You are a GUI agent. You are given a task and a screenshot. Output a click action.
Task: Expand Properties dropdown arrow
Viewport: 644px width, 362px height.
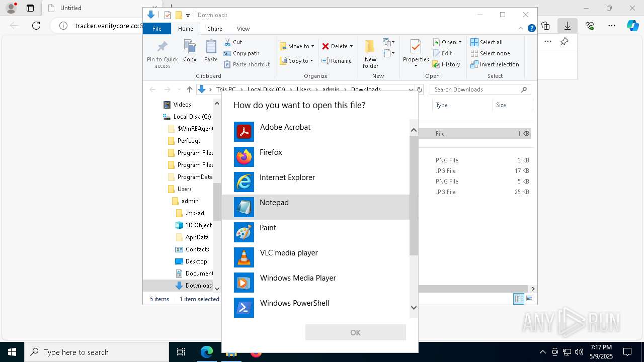(x=416, y=66)
